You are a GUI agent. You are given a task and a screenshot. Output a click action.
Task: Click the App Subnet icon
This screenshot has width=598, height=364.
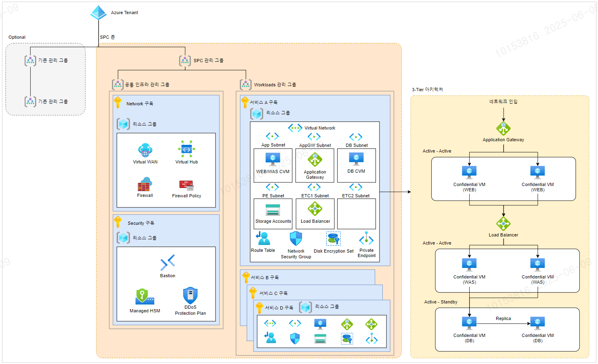[x=272, y=136]
